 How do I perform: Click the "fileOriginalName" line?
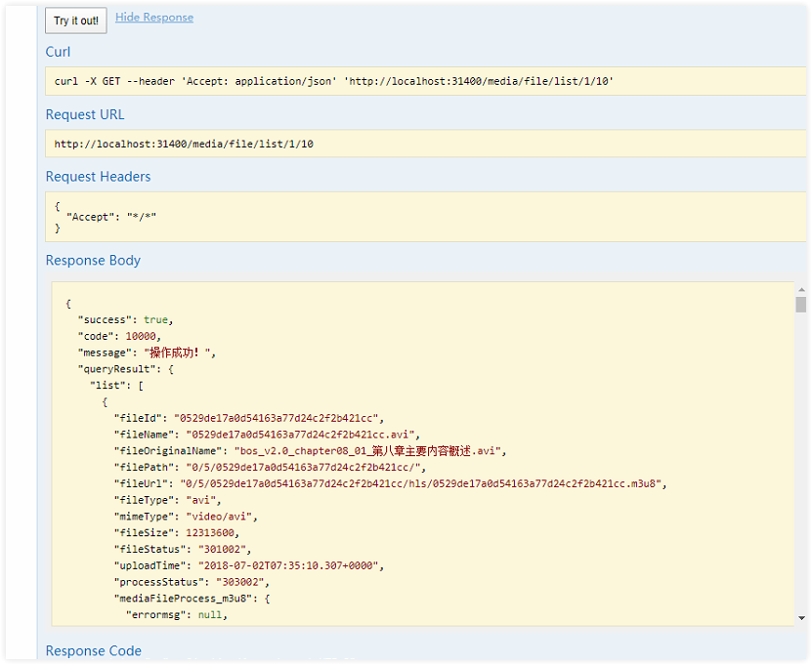(x=310, y=451)
